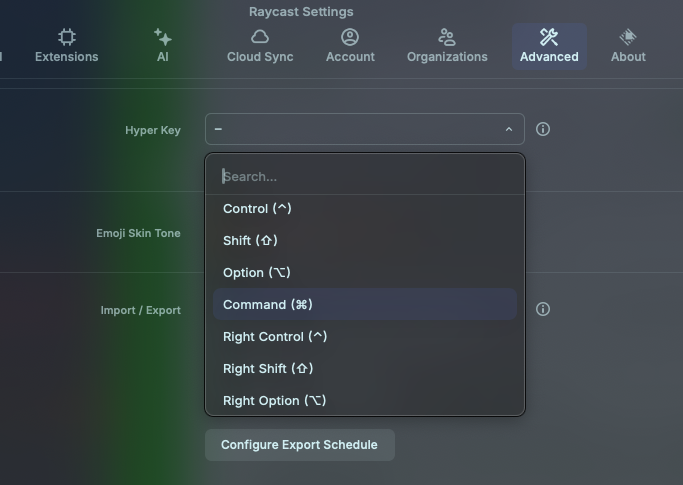Image resolution: width=683 pixels, height=485 pixels.
Task: Select the Option (⌥) entry
Action: [256, 273]
